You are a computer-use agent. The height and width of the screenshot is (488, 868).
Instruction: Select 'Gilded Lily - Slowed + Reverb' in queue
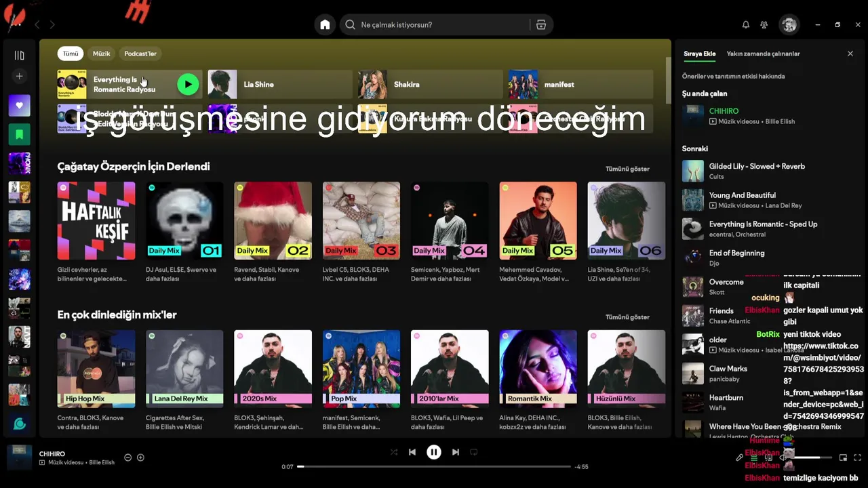point(770,171)
